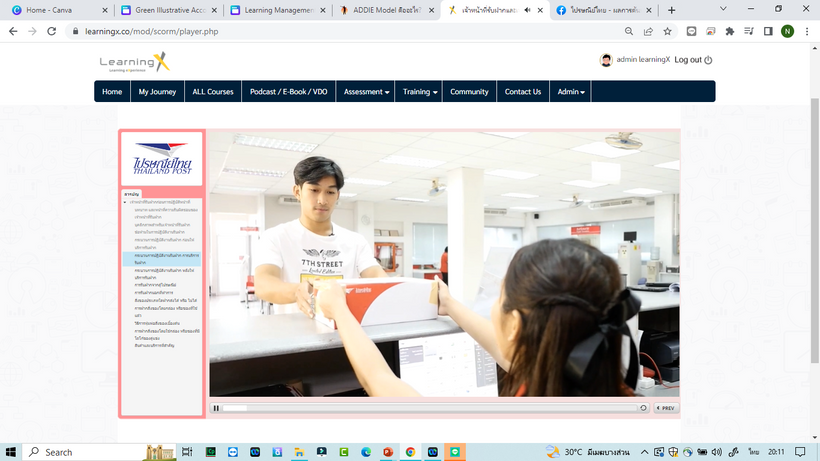
Task: Click the Windows Start button
Action: (11, 452)
